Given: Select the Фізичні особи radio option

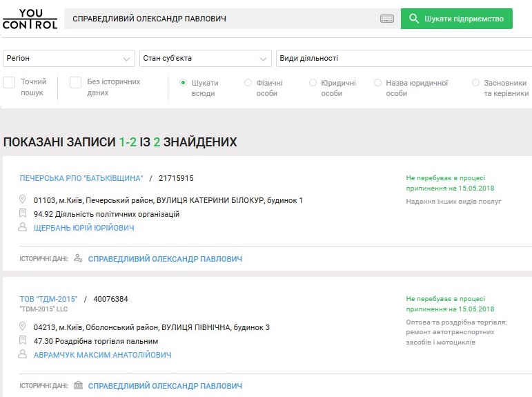Looking at the screenshot, I should [x=248, y=83].
